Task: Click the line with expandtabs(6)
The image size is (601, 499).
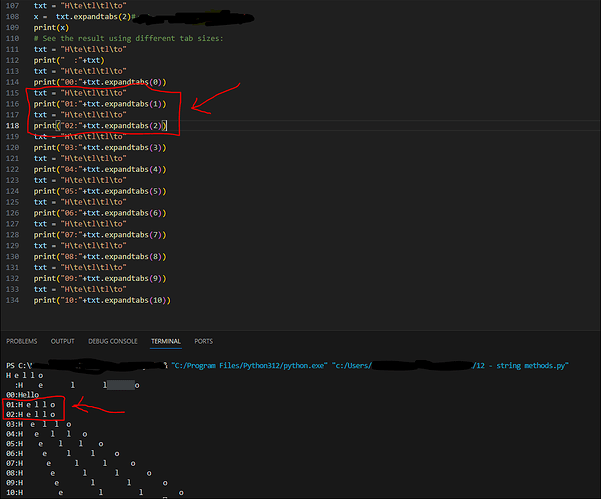Action: coord(100,213)
